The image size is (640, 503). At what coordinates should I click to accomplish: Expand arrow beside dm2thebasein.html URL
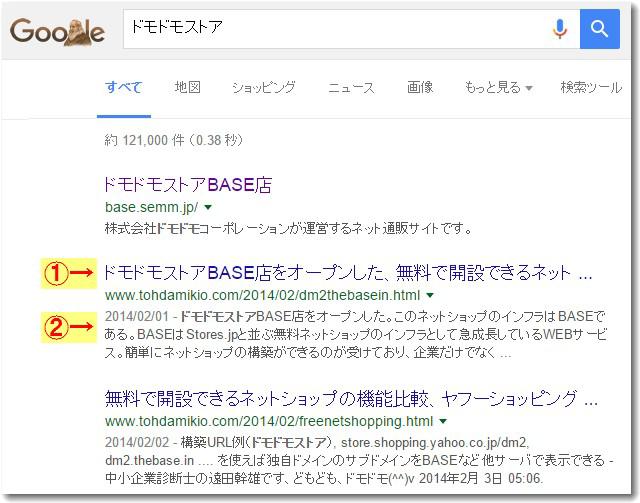(430, 295)
